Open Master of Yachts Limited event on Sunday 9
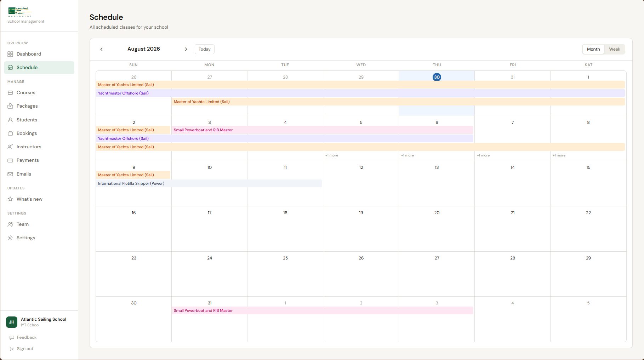The height and width of the screenshot is (360, 644). point(133,175)
